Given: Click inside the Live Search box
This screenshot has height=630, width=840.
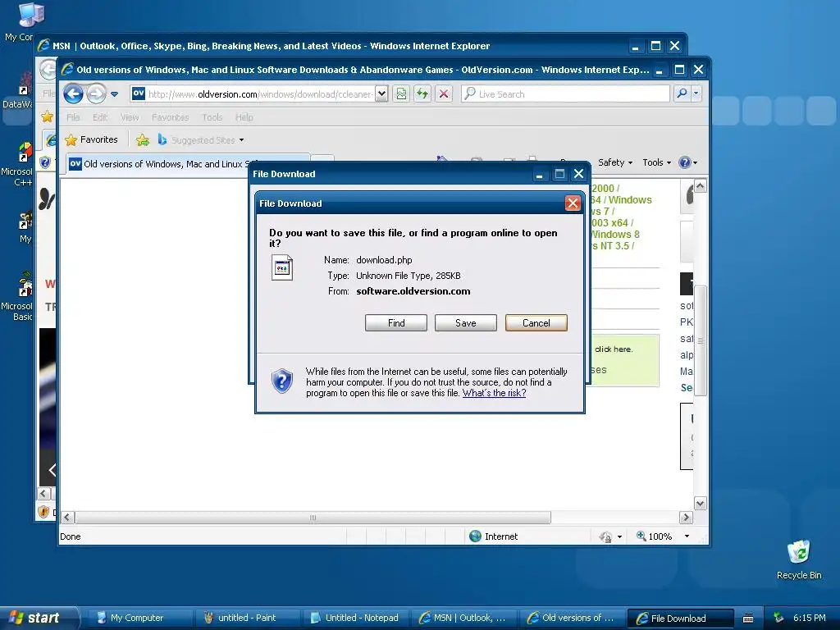Looking at the screenshot, I should (565, 94).
